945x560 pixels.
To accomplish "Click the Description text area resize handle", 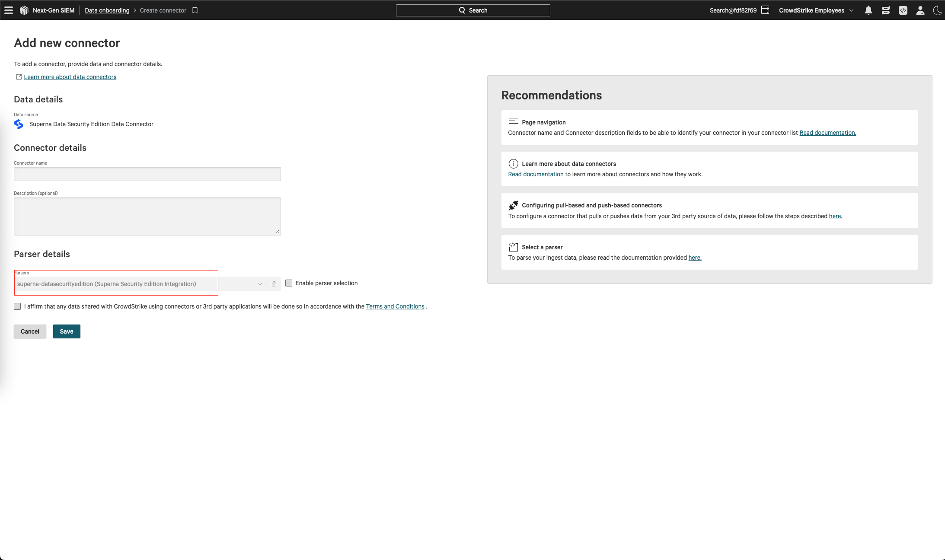I will (x=277, y=232).
